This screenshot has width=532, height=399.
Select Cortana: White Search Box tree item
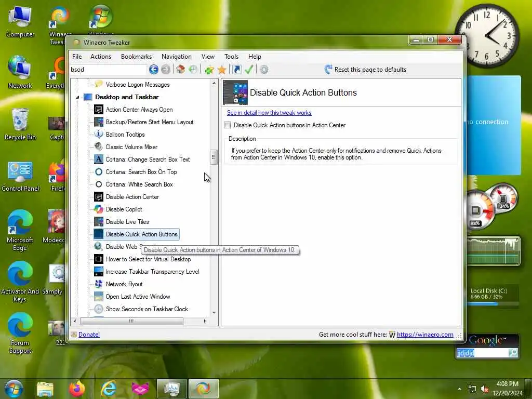[x=139, y=184]
